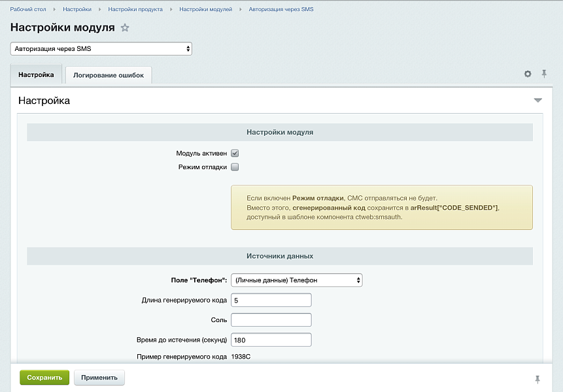Image resolution: width=563 pixels, height=392 pixels.
Task: Click the Длина генерируемого кода input field
Action: tap(271, 300)
